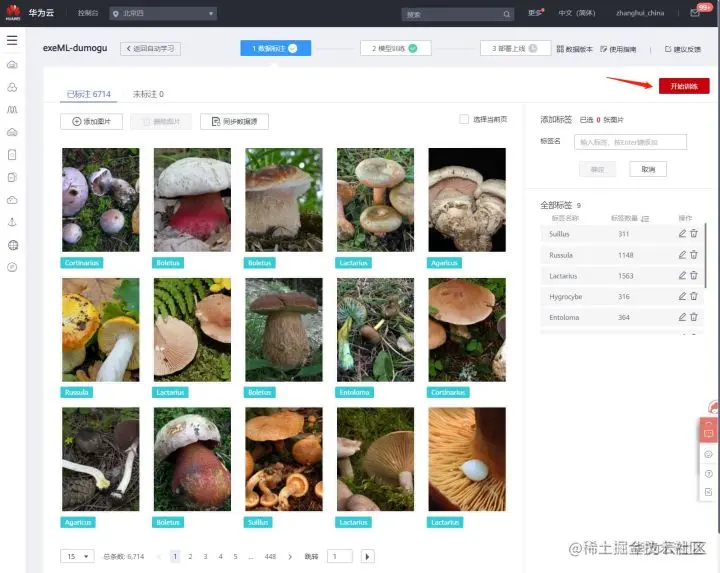
Task: Click the 同步数据源 button
Action: (x=234, y=121)
